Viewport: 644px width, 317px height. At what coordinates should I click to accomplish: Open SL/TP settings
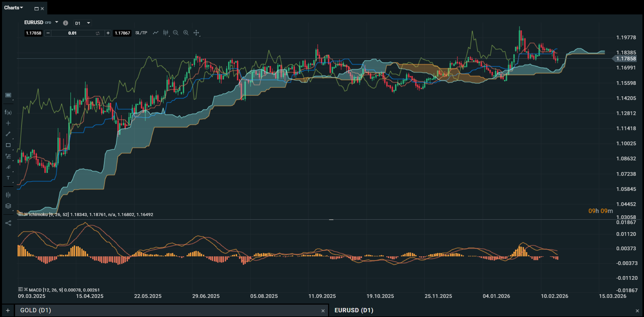pos(141,33)
